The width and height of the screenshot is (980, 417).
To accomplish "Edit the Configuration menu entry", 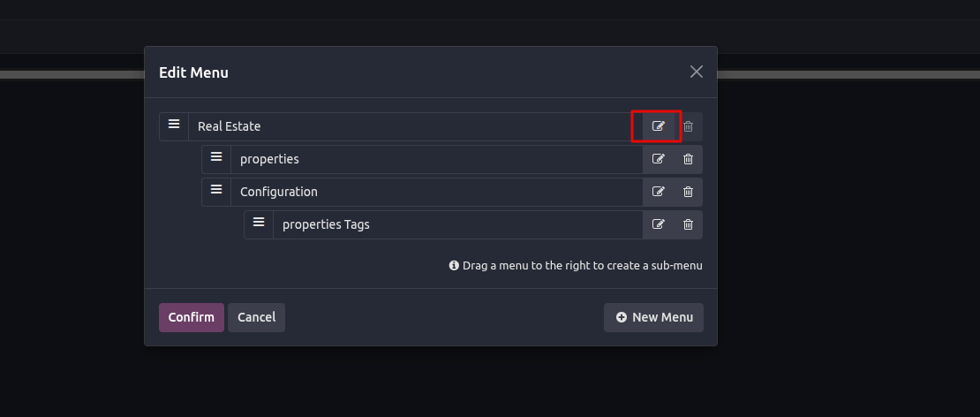I will click(658, 192).
